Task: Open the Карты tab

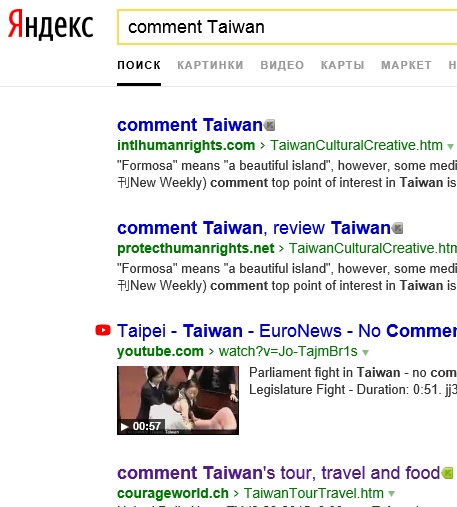Action: [x=343, y=65]
